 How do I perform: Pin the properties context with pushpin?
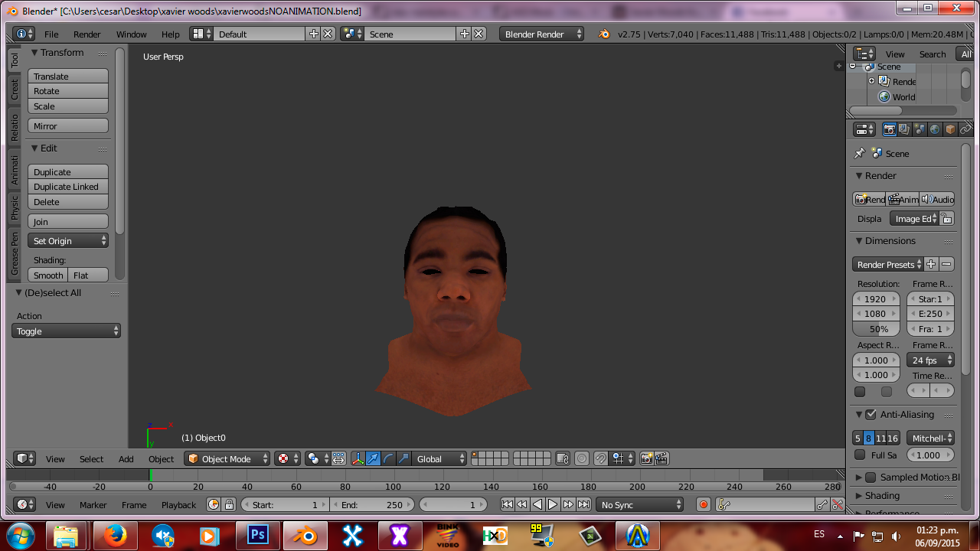tap(860, 153)
